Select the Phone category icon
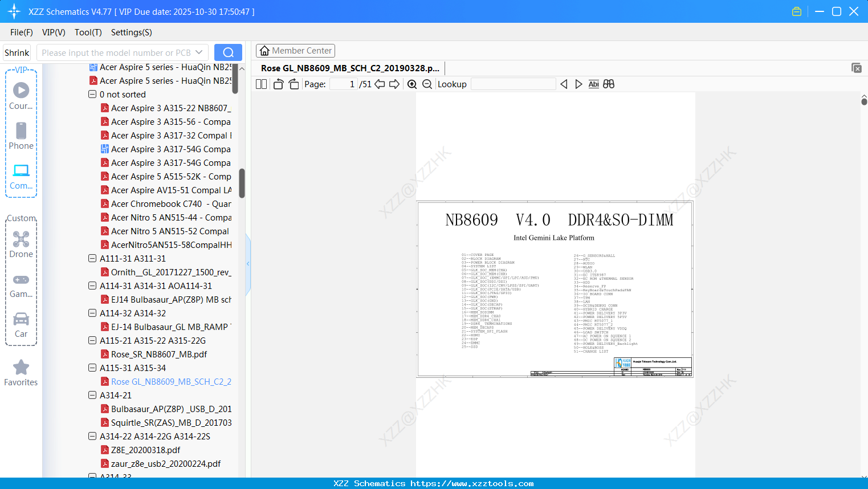This screenshot has width=868, height=489. [21, 131]
